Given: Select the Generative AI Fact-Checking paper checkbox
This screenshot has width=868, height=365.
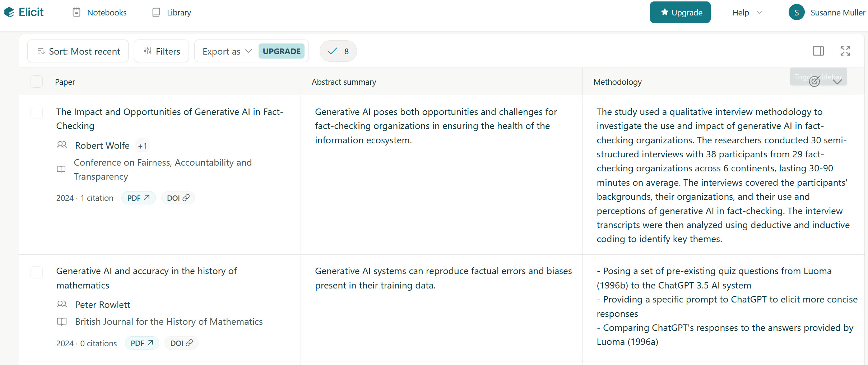Looking at the screenshot, I should [37, 113].
